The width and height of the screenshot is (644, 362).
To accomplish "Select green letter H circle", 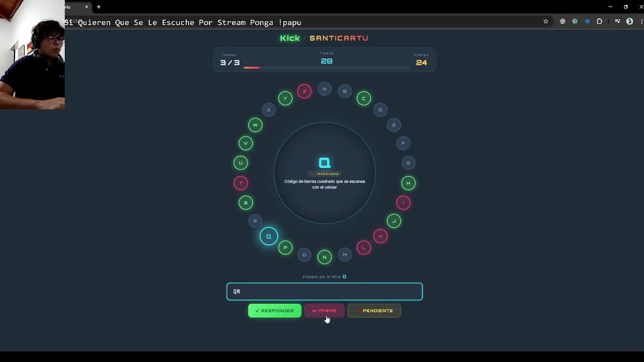I will pos(408,183).
